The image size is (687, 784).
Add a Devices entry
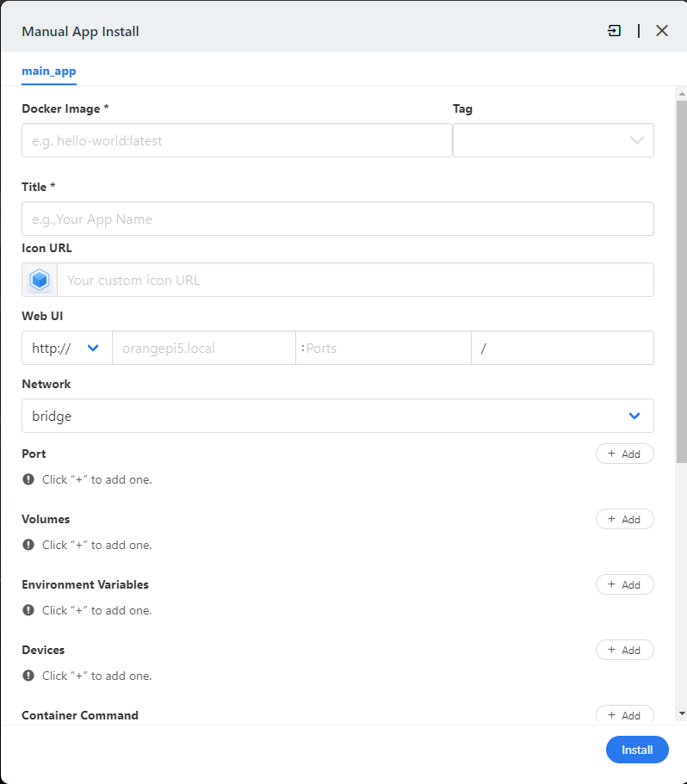624,650
